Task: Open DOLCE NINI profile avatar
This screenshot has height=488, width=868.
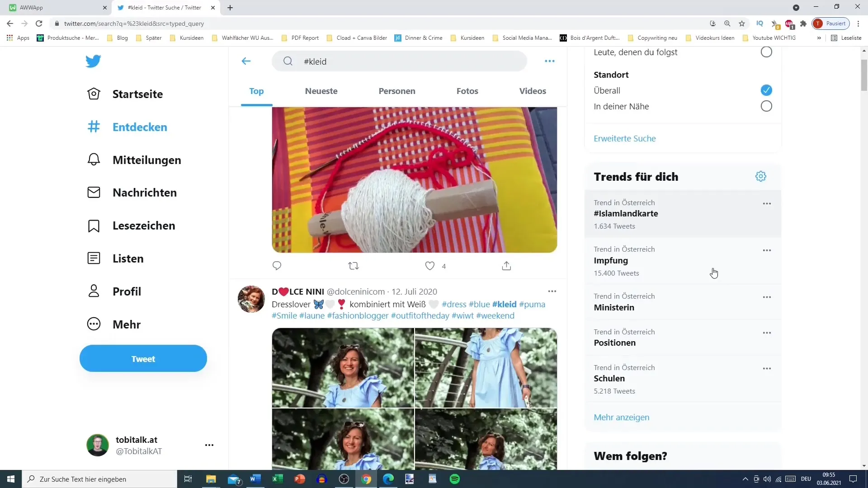Action: [x=251, y=299]
